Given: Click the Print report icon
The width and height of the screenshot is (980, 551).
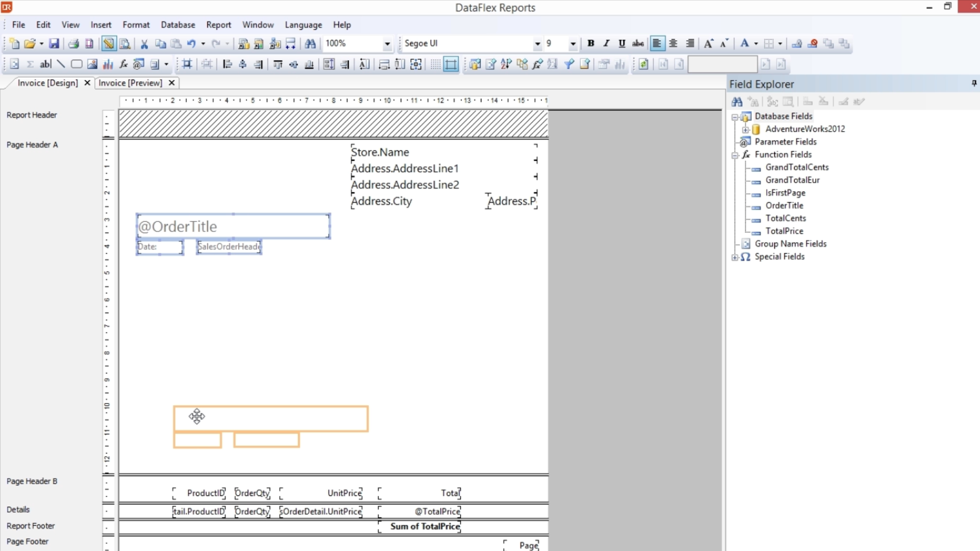Looking at the screenshot, I should [73, 44].
